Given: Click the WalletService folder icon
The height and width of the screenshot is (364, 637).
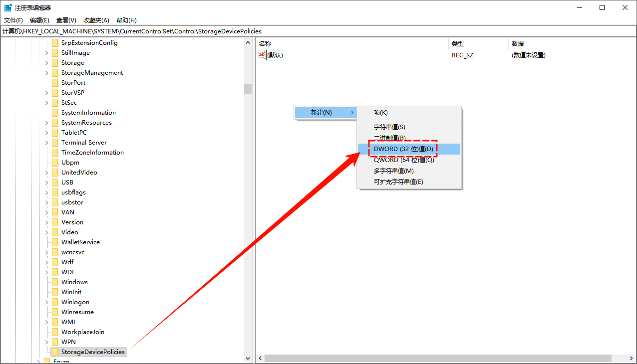Looking at the screenshot, I should click(x=55, y=242).
